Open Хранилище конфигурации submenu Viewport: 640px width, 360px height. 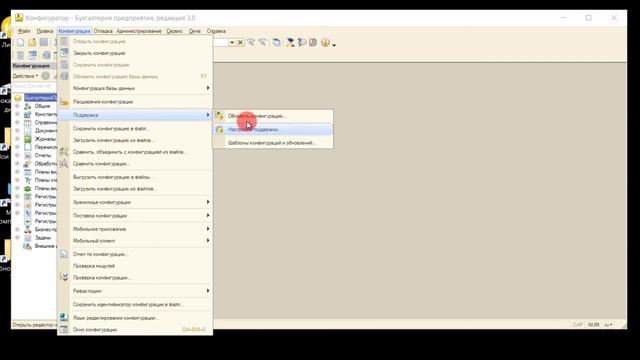[x=135, y=202]
